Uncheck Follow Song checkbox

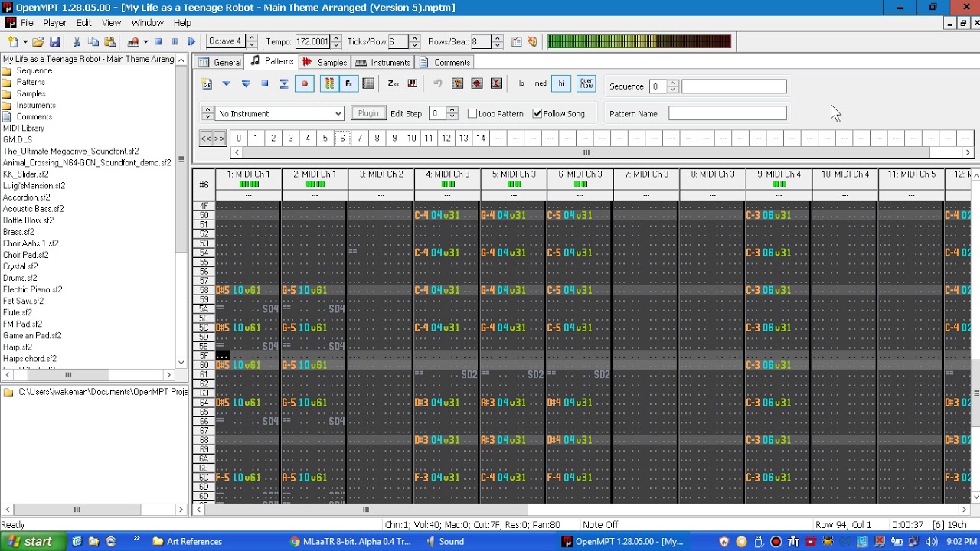tap(537, 113)
